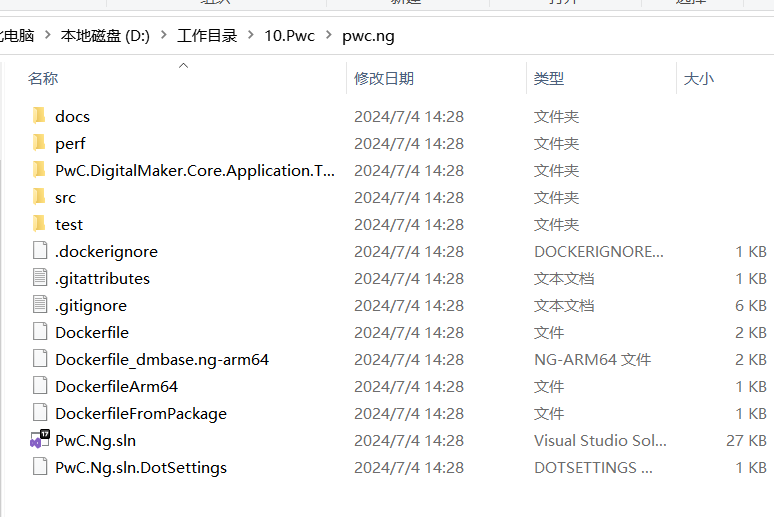774x517 pixels.
Task: Select the PwC.Ng.sln file name
Action: click(x=96, y=441)
